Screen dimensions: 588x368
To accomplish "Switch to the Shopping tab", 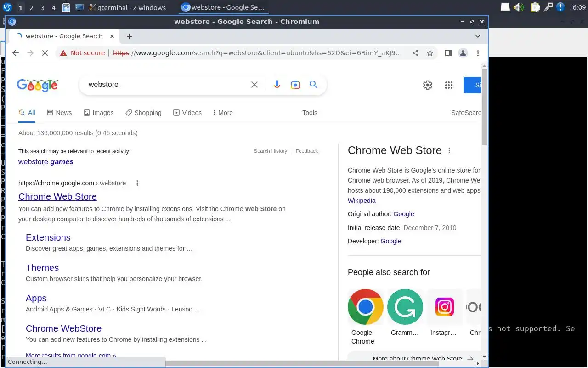I will [x=143, y=113].
